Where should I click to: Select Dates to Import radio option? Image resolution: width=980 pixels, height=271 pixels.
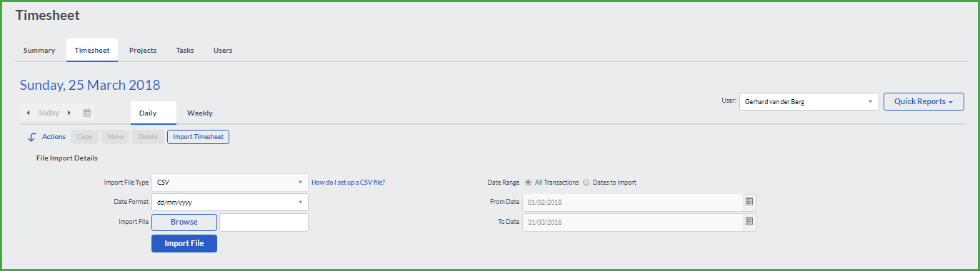[586, 183]
